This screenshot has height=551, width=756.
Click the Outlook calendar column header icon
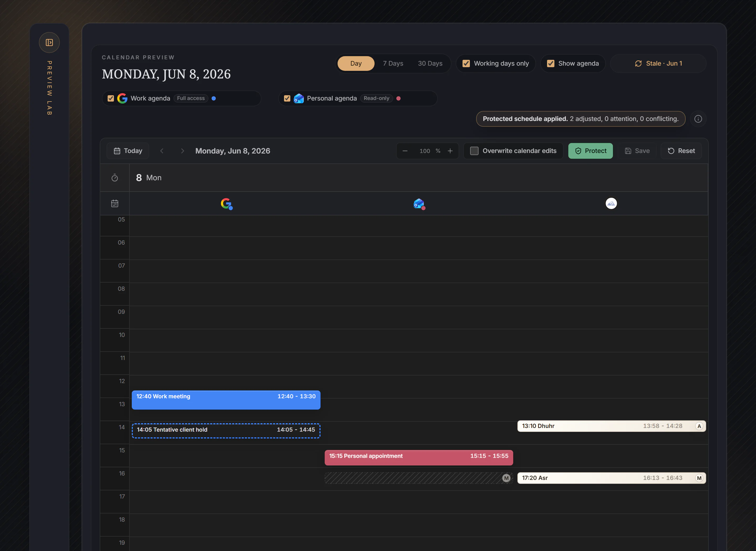point(419,203)
